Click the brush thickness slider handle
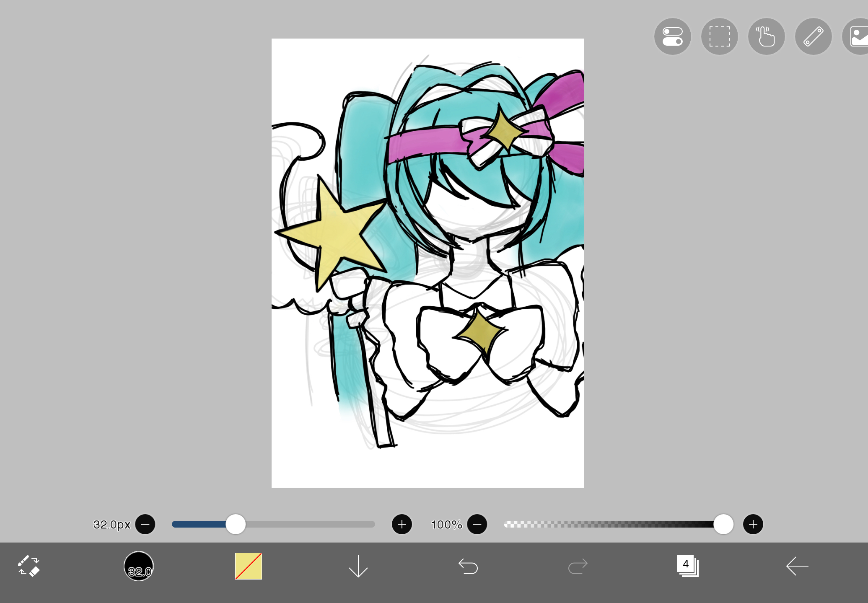This screenshot has height=603, width=868. pos(236,524)
